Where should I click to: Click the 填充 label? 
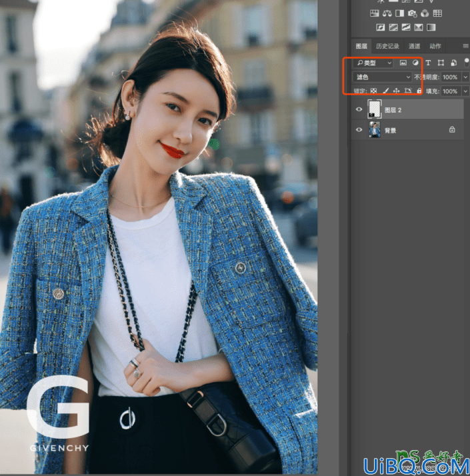click(433, 91)
